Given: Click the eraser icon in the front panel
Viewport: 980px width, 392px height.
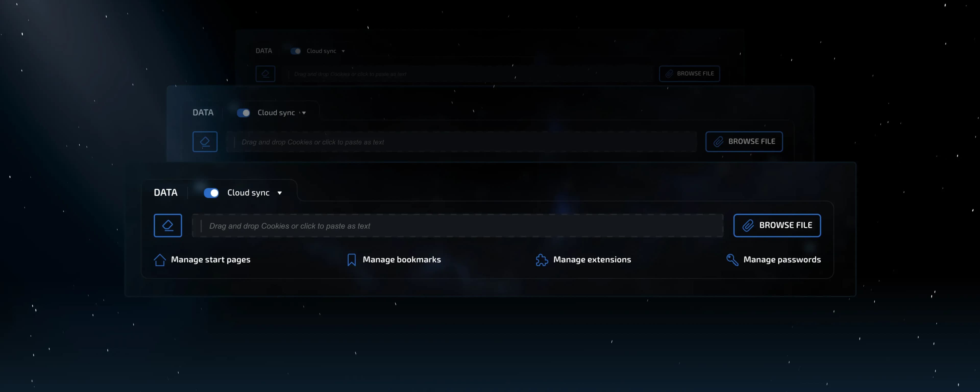Looking at the screenshot, I should 168,226.
